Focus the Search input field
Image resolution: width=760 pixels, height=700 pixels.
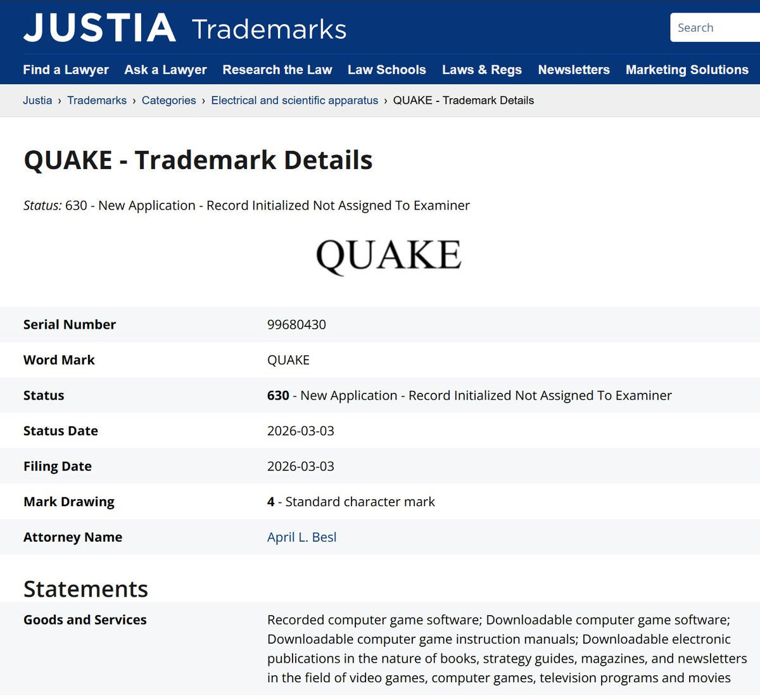pos(715,28)
